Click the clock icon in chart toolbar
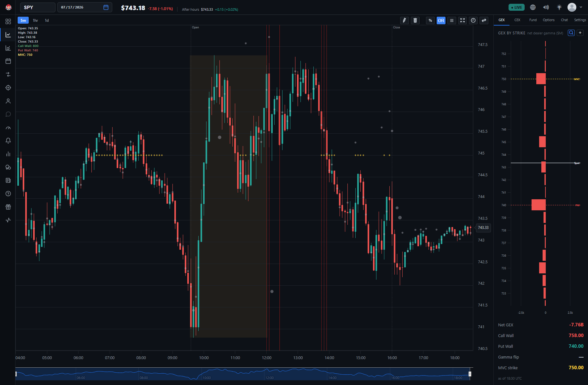The image size is (588, 385). [473, 20]
